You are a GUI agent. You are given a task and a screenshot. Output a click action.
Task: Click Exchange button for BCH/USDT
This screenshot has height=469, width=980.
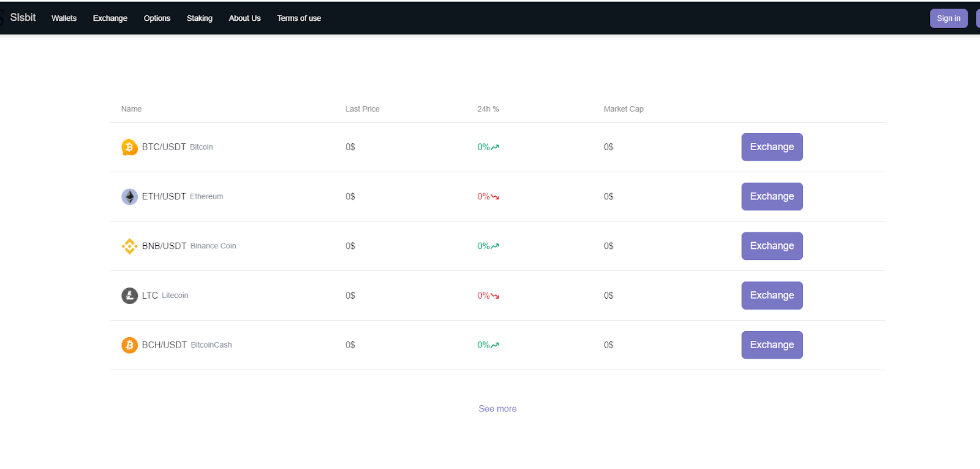pyautogui.click(x=772, y=345)
